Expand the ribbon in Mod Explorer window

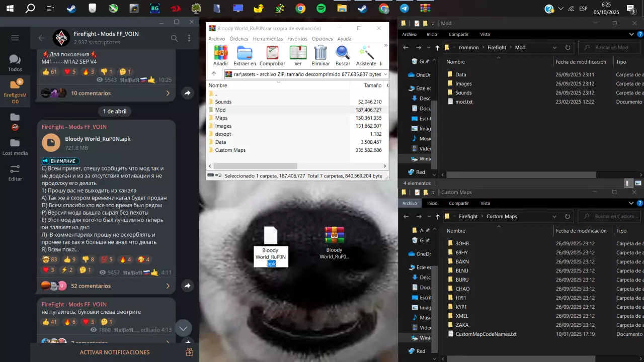tap(632, 34)
